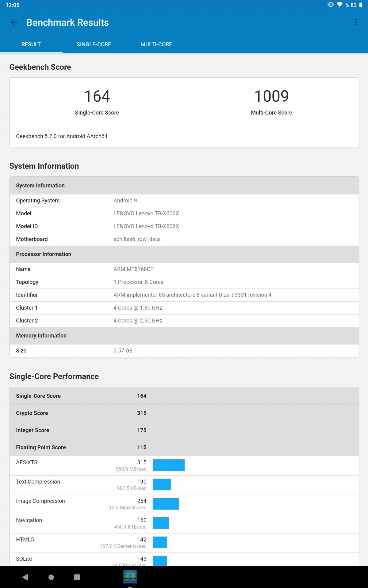
Task: Select the Model row value LENOVO Lenovo TB-X606X
Action: 146,213
